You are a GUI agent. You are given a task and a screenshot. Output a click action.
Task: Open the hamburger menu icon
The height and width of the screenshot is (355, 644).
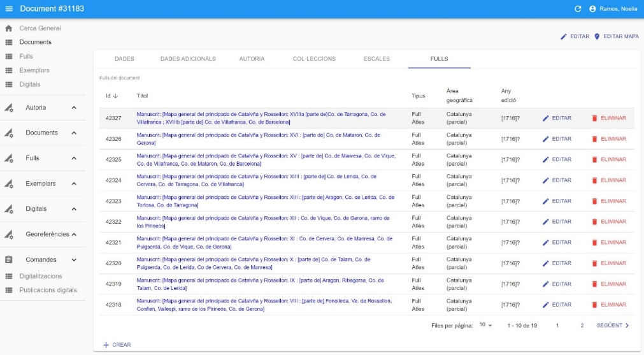9,9
